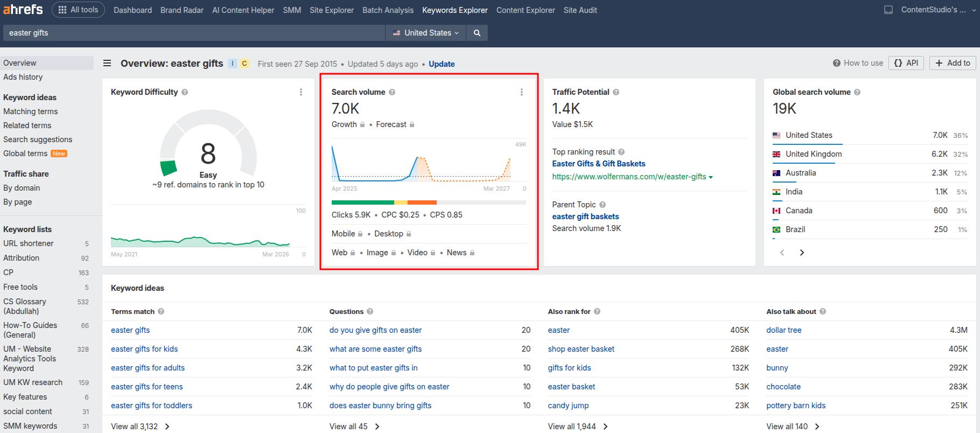
Task: Open Related terms in sidebar
Action: [x=27, y=125]
